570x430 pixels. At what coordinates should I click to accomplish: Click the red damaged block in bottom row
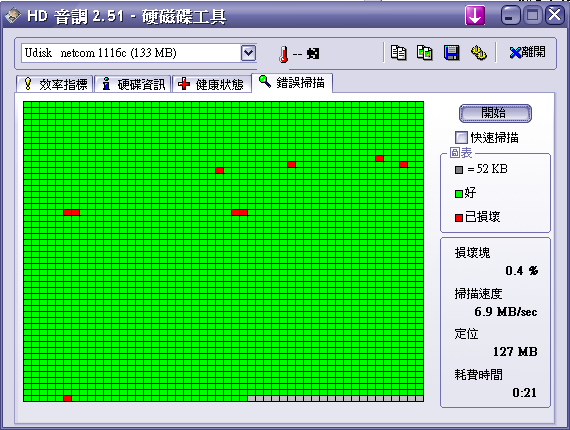pyautogui.click(x=67, y=398)
